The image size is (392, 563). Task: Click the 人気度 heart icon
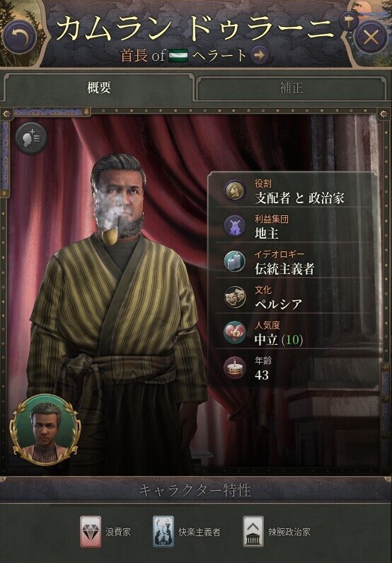[x=234, y=332]
